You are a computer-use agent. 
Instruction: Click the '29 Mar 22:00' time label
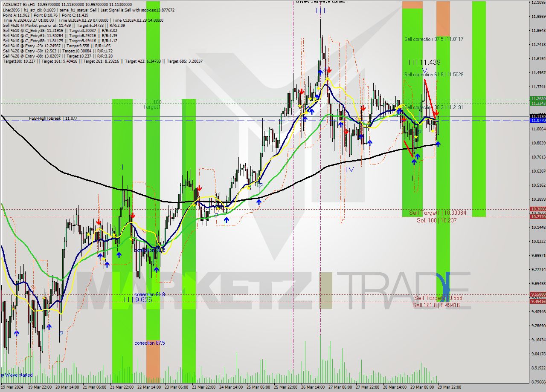click(450, 387)
